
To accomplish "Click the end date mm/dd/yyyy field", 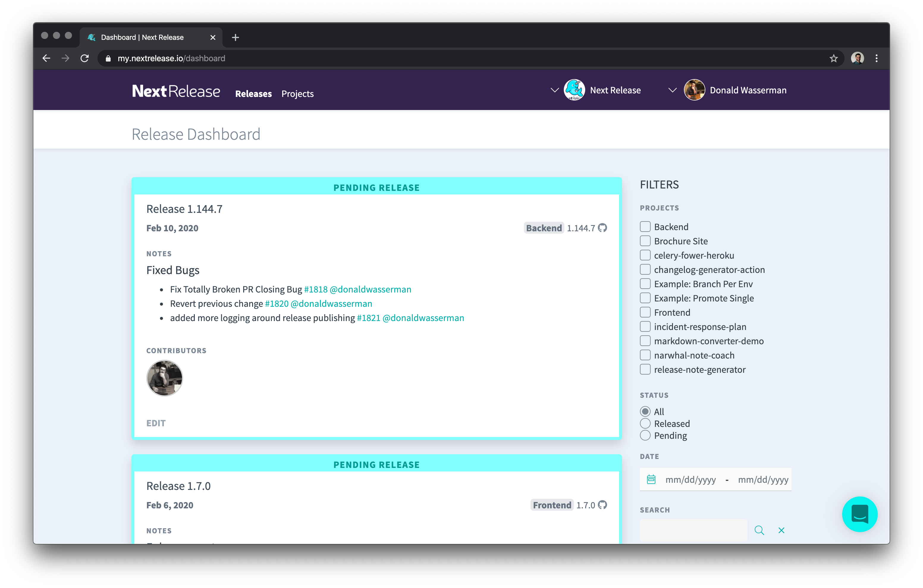I will 763,480.
